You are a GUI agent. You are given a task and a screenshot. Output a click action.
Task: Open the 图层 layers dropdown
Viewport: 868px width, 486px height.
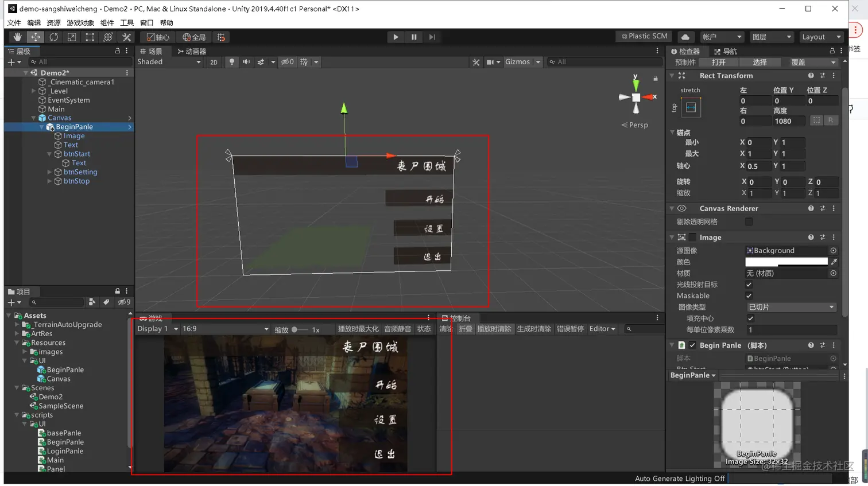(772, 37)
